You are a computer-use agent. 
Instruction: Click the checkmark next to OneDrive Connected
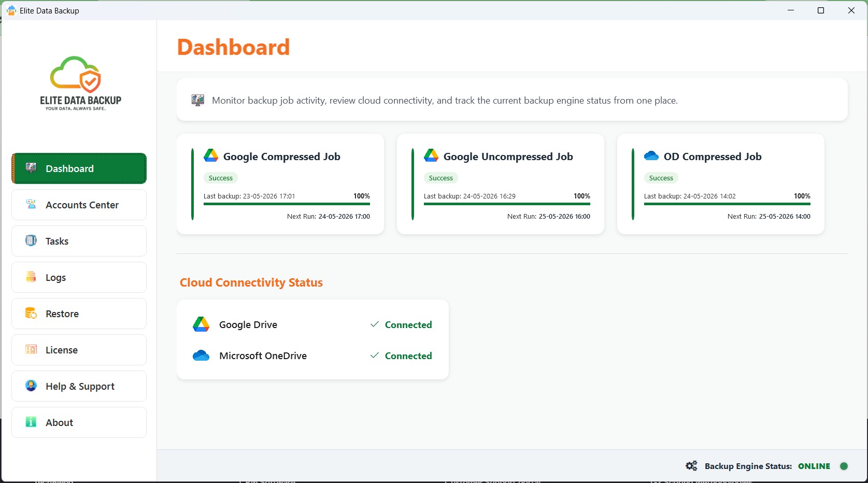click(x=374, y=356)
